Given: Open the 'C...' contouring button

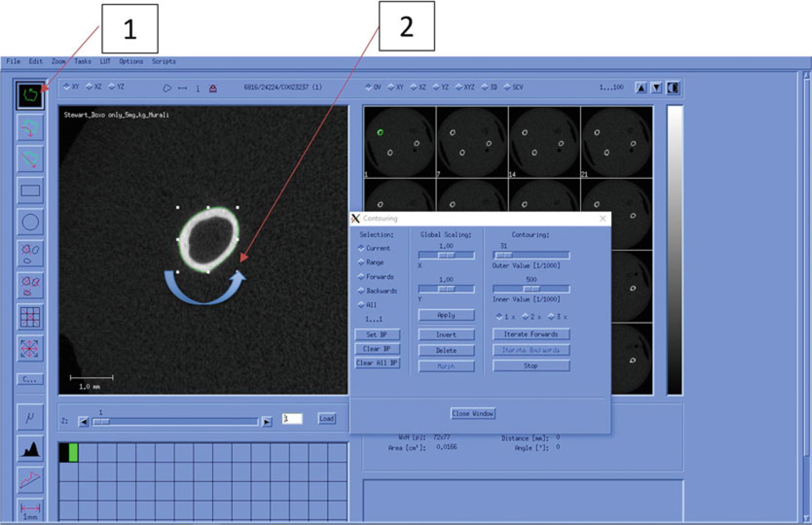Looking at the screenshot, I should (30, 379).
